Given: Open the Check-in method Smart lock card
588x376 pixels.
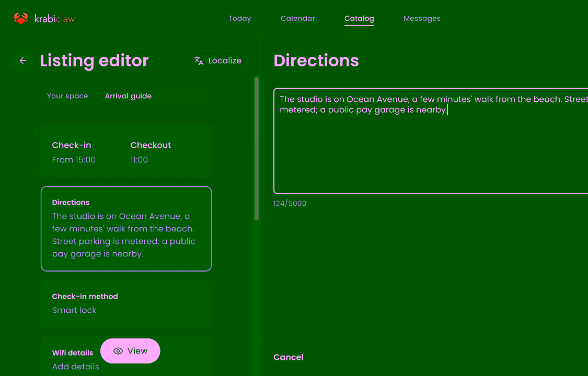Looking at the screenshot, I should tap(126, 304).
